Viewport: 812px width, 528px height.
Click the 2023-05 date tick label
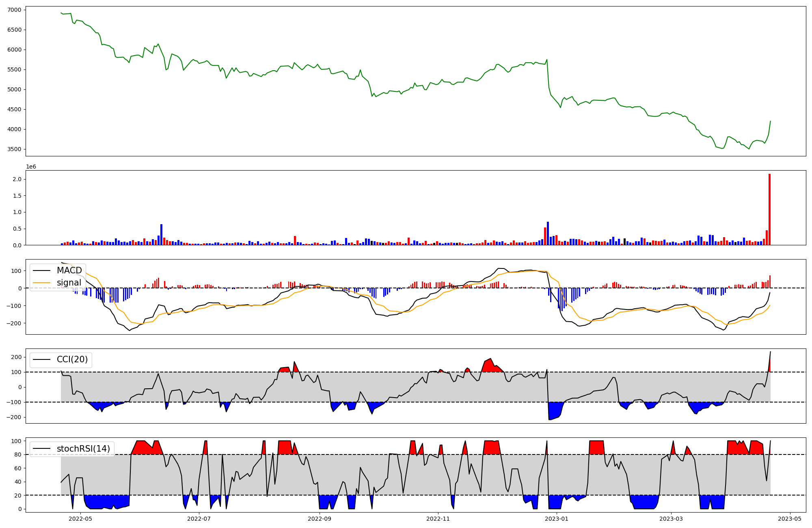[790, 519]
